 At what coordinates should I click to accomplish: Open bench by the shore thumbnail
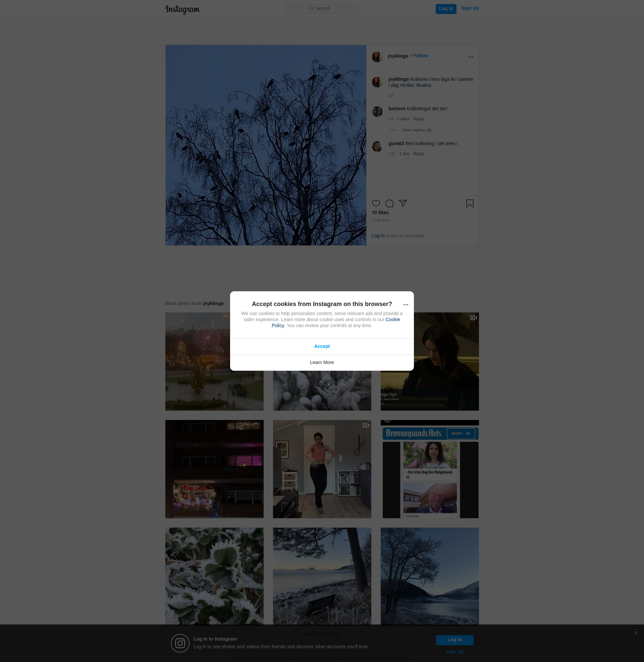coord(322,576)
